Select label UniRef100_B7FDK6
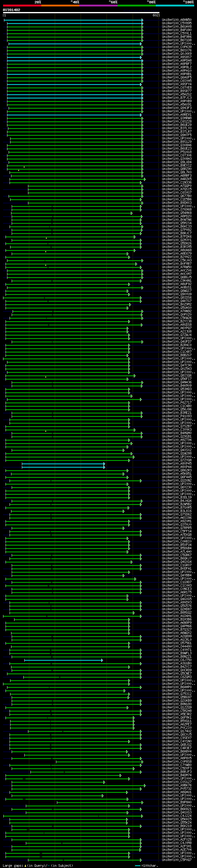Viewport: 197px width, 868px height. [x=177, y=236]
